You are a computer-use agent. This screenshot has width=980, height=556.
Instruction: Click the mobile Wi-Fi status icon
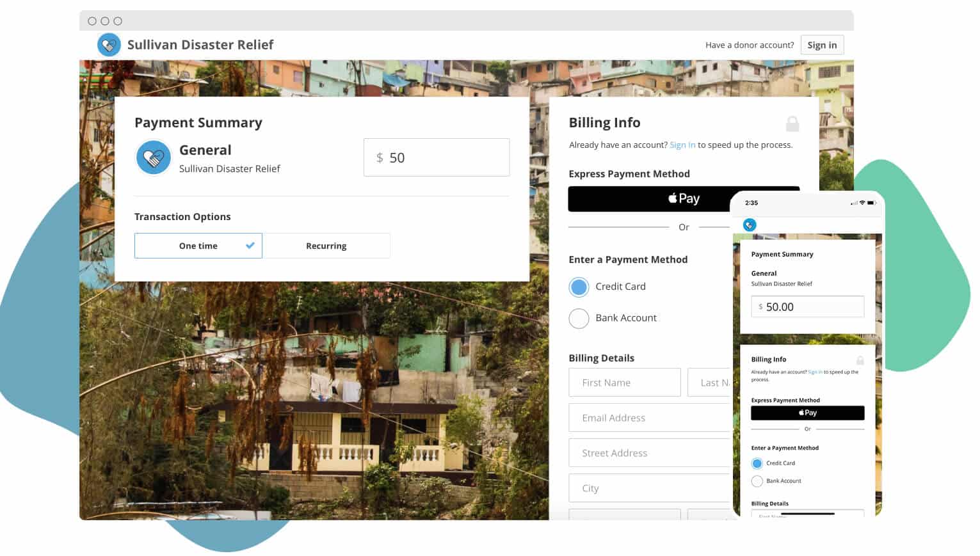[862, 203]
